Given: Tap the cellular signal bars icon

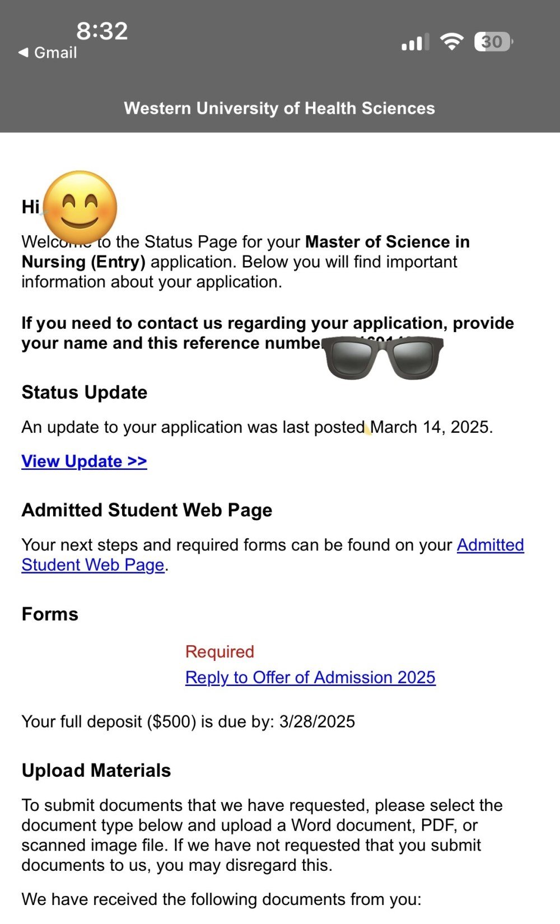Looking at the screenshot, I should (x=416, y=42).
